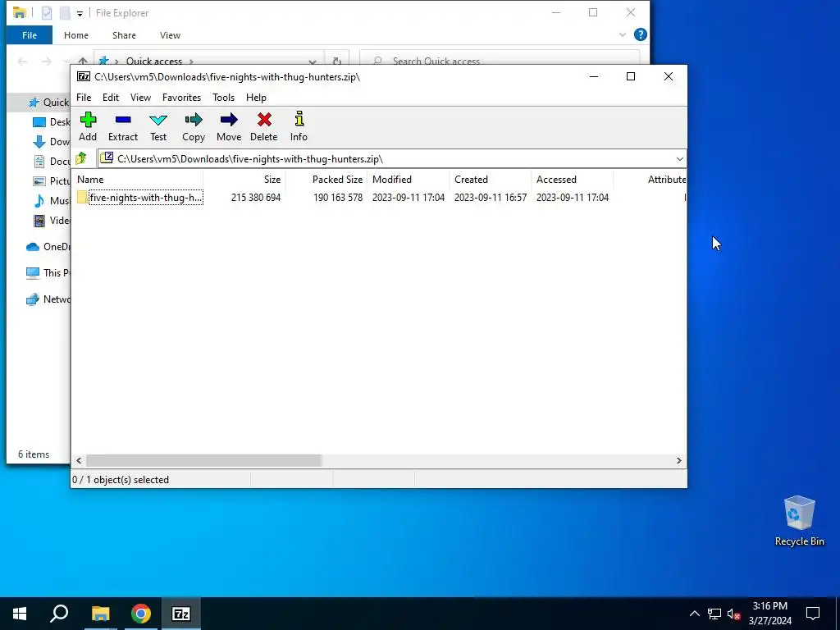Click the 215 380 694 size value
The width and height of the screenshot is (840, 630).
256,197
